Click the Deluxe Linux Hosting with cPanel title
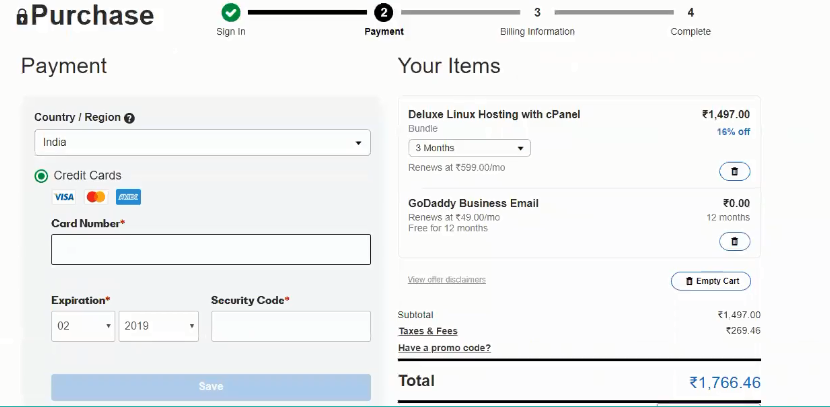Screen dimensions: 830x407 (x=494, y=114)
